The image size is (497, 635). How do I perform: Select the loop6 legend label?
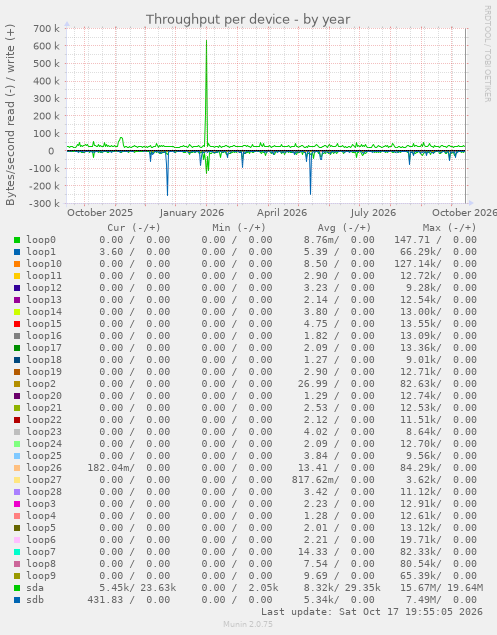tap(41, 540)
